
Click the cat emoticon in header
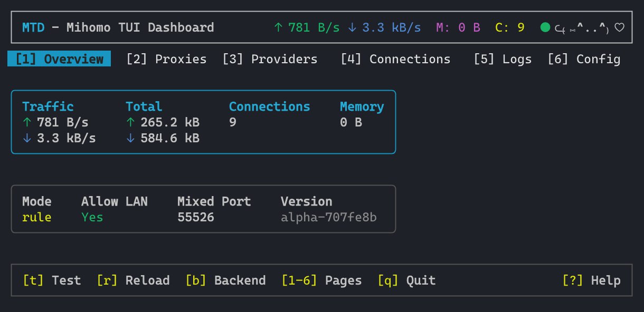point(582,27)
